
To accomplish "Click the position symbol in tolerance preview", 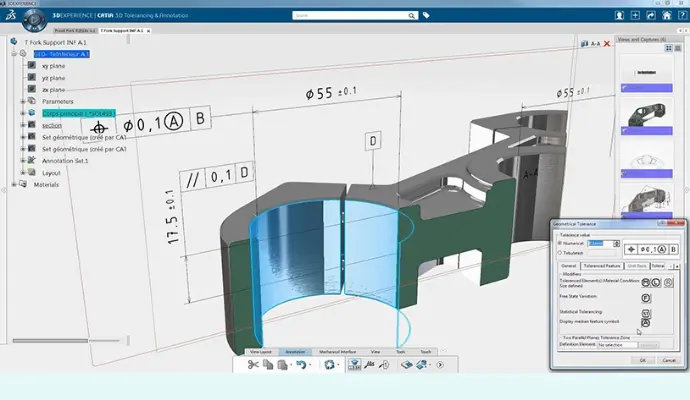I will click(x=631, y=250).
